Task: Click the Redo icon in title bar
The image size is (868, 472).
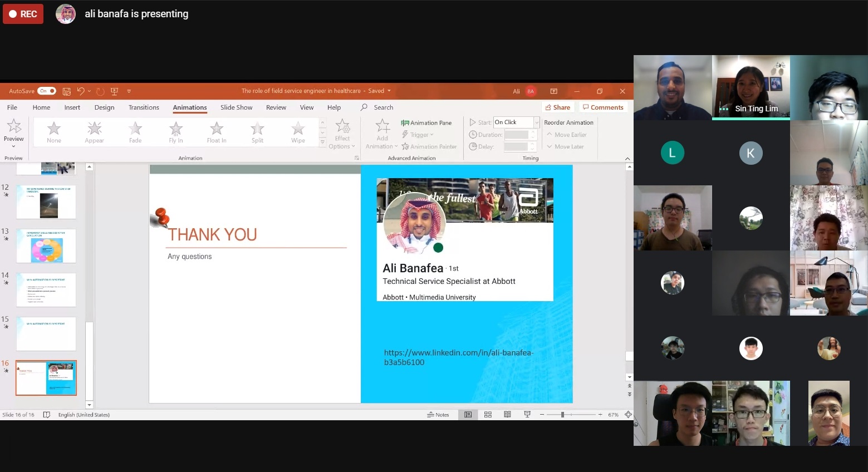Action: [100, 91]
